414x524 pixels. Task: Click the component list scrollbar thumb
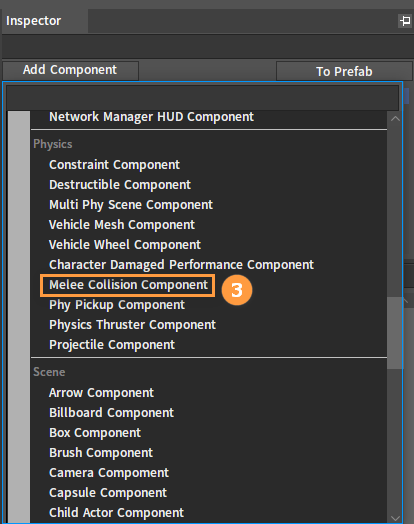pyautogui.click(x=395, y=333)
